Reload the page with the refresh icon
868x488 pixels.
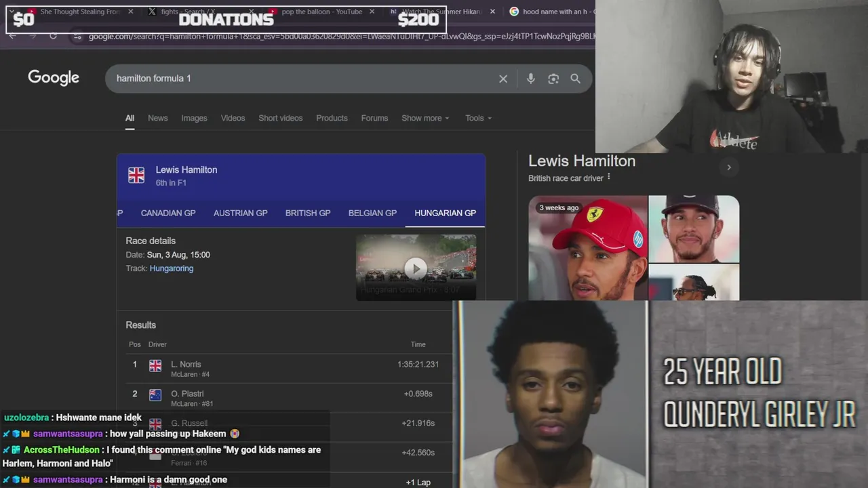click(x=53, y=36)
